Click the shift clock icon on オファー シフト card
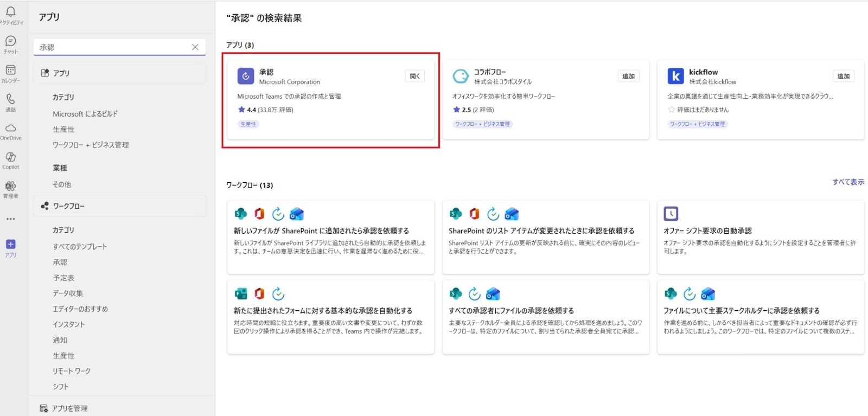Image resolution: width=868 pixels, height=416 pixels. (x=671, y=214)
